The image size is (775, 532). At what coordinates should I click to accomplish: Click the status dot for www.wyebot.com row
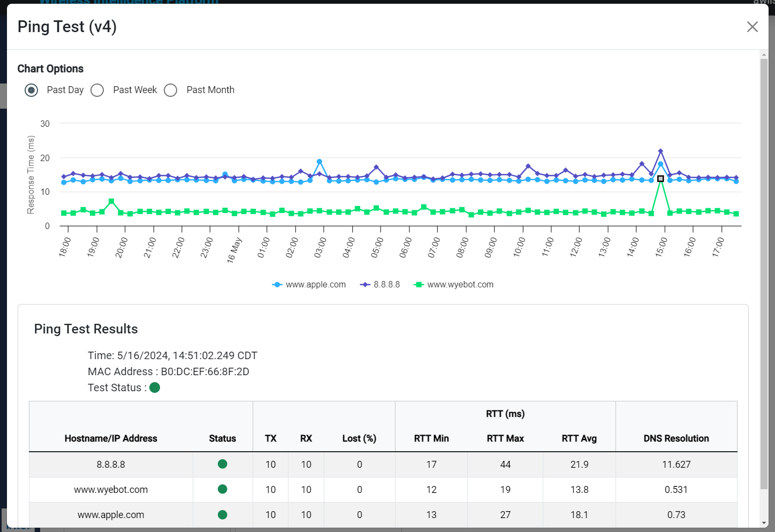(223, 489)
